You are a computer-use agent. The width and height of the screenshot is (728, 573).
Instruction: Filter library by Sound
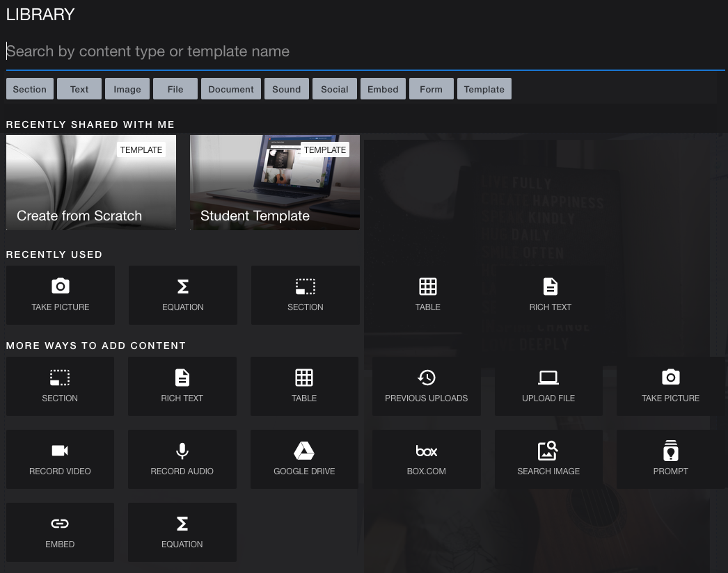point(287,88)
